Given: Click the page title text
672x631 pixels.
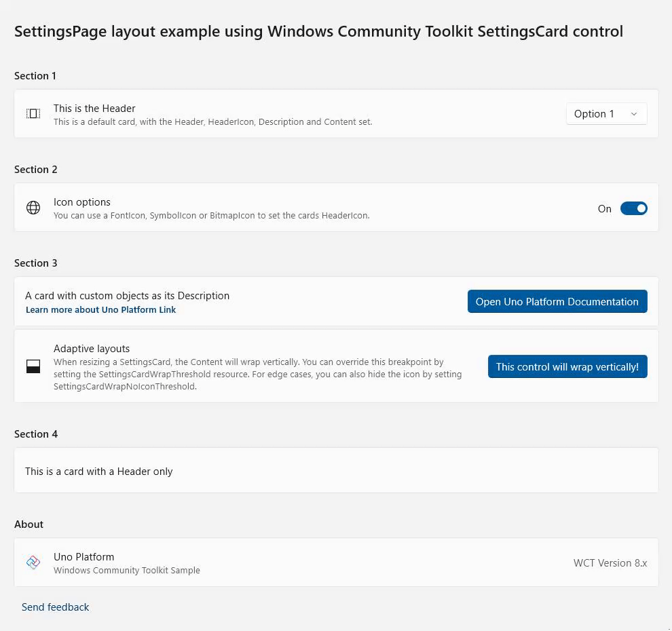Looking at the screenshot, I should point(318,31).
